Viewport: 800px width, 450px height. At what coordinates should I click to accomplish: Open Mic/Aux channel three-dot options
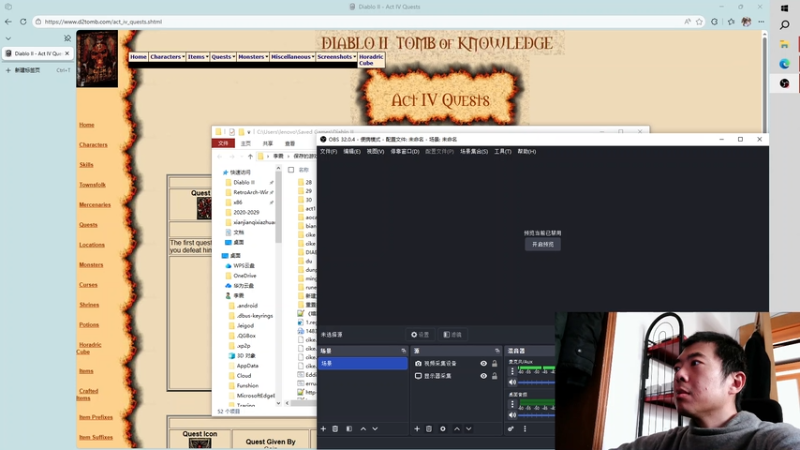pyautogui.click(x=512, y=371)
